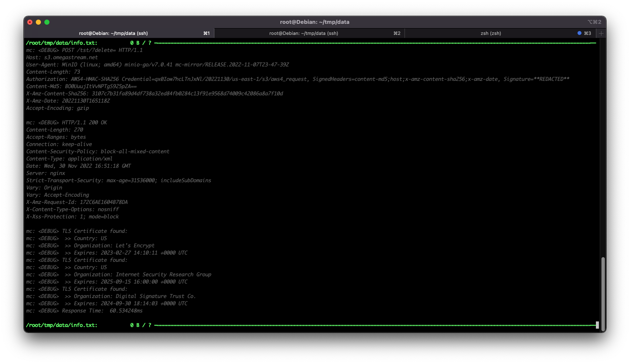The height and width of the screenshot is (364, 630).
Task: Switch to the second root@Debian ssh tab
Action: [x=303, y=33]
